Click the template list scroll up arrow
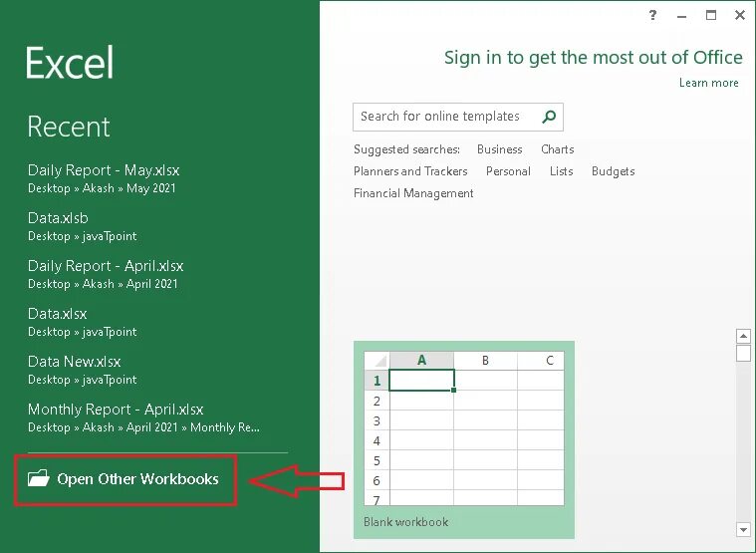Image resolution: width=756 pixels, height=553 pixels. 743,336
